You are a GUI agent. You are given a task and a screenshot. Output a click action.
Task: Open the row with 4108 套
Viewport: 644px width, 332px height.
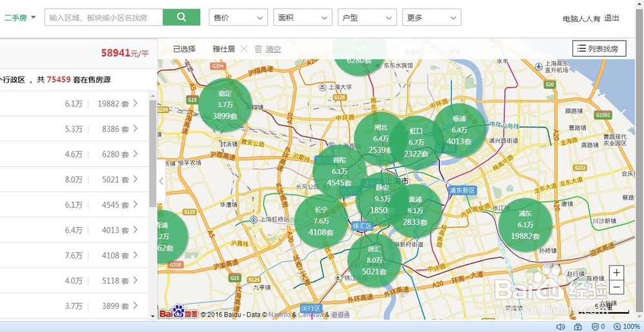[74, 255]
